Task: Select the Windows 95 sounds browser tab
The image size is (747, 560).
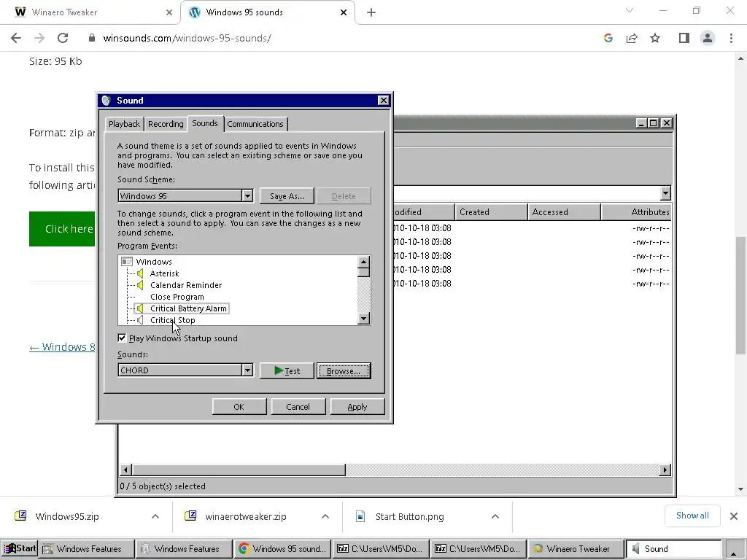Action: [x=267, y=12]
